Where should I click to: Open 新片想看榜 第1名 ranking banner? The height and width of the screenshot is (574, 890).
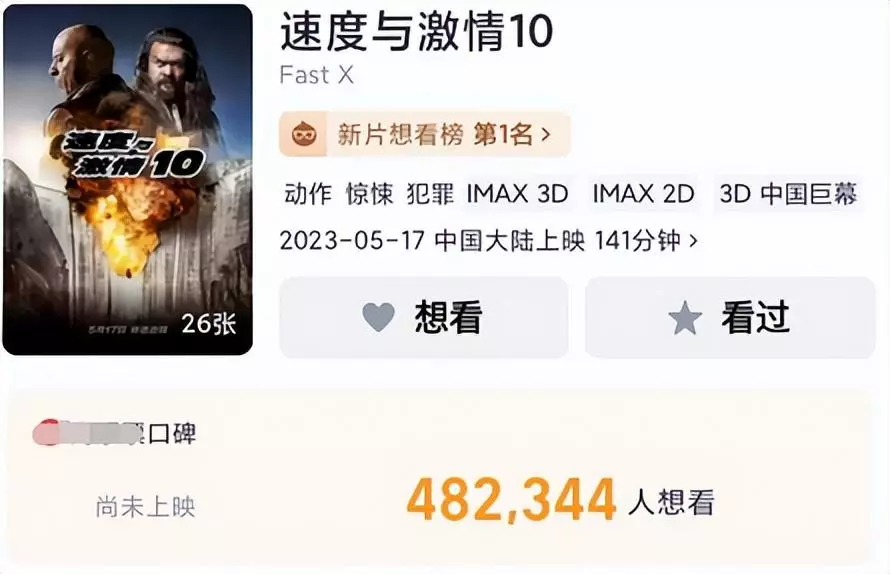pos(425,135)
